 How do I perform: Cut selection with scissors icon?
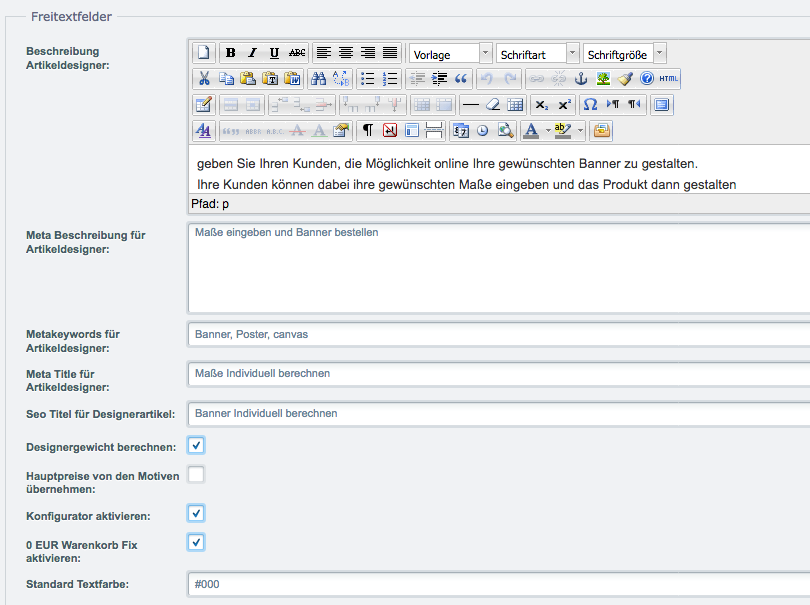coord(204,78)
